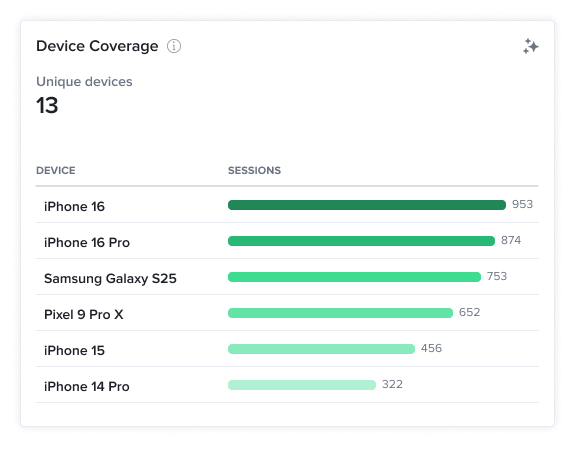
Task: Click the iPhone 15 sessions bar
Action: pyautogui.click(x=321, y=348)
